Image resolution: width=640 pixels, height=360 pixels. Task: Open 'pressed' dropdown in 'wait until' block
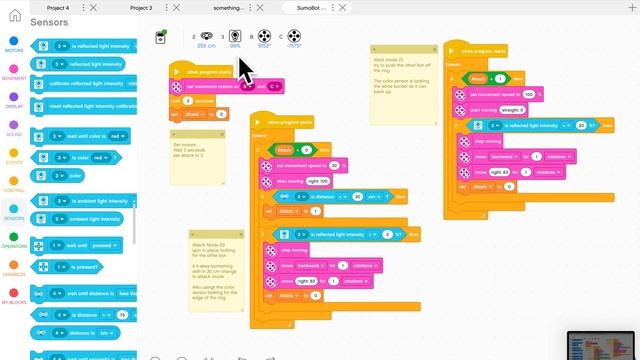coord(104,245)
